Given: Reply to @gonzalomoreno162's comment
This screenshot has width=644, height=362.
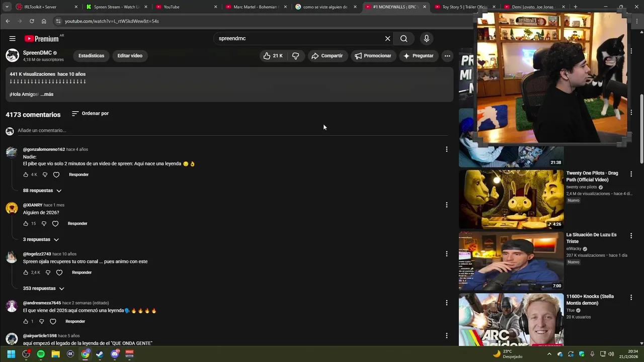Looking at the screenshot, I should click(78, 175).
